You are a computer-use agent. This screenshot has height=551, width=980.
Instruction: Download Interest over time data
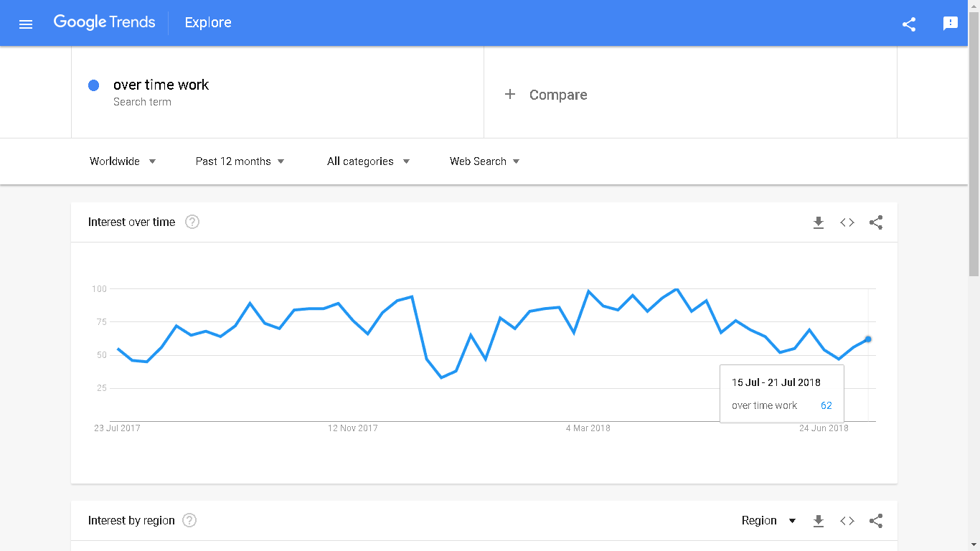819,222
